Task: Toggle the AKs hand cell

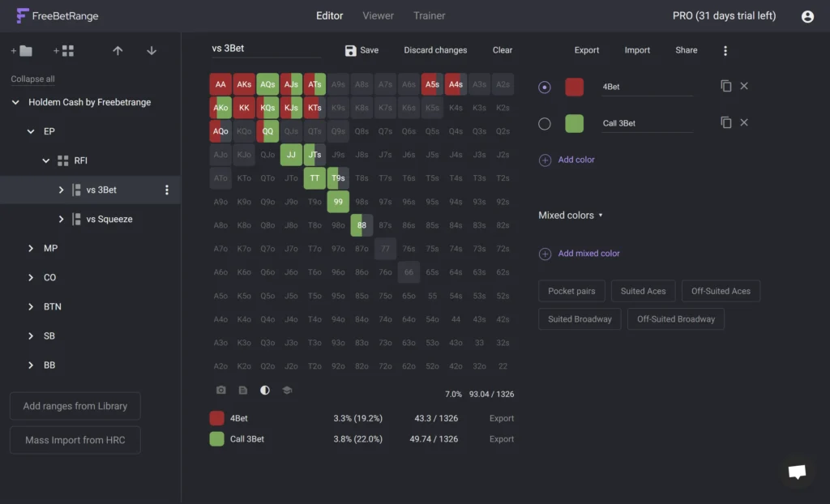Action: point(244,84)
